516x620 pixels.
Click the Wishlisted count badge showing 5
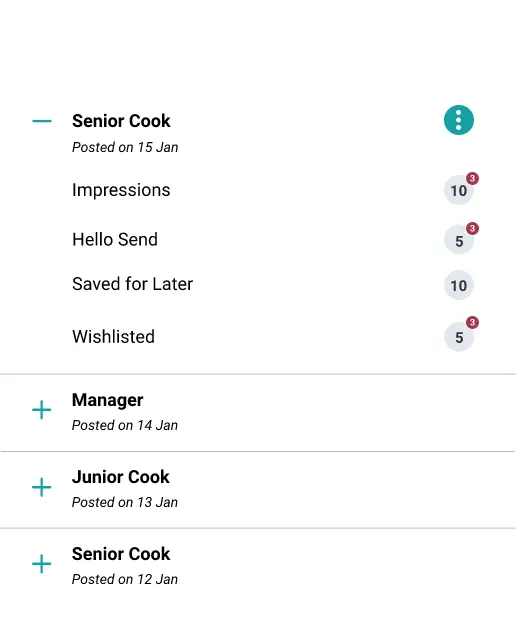(x=459, y=337)
